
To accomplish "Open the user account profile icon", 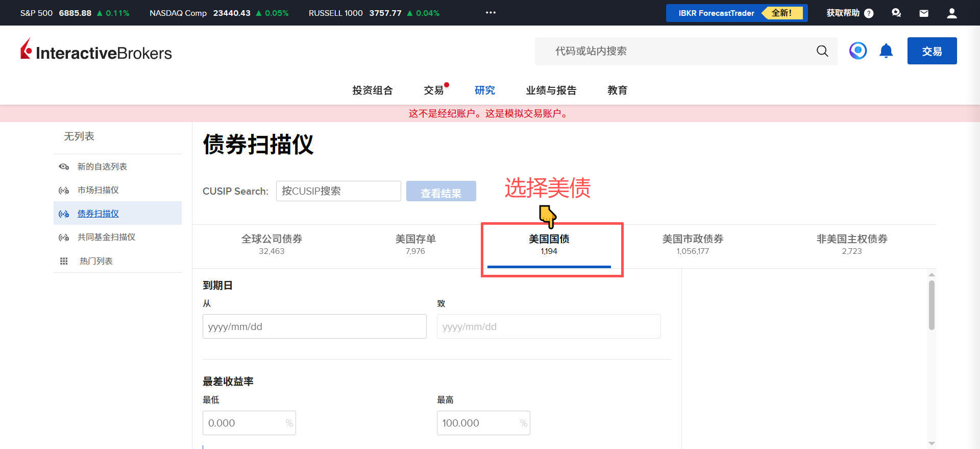I will point(951,13).
